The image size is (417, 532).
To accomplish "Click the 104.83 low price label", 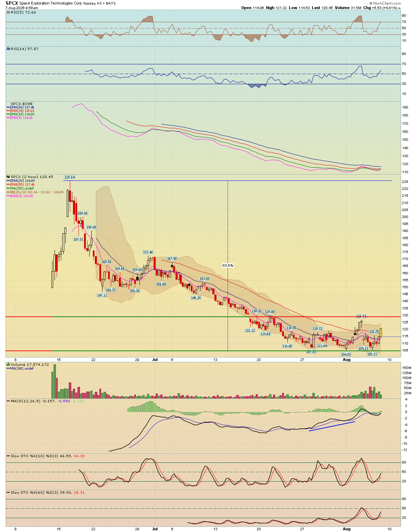I will [346, 355].
